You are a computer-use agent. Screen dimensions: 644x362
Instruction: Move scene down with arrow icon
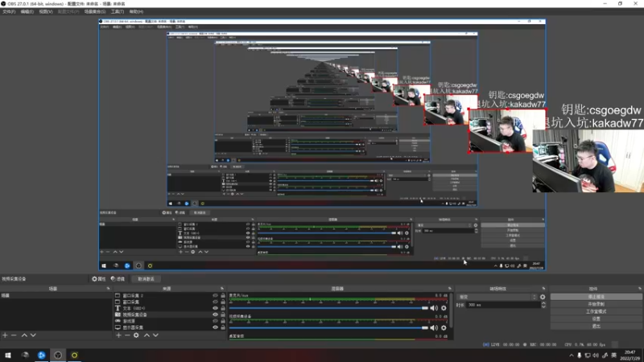[33, 335]
